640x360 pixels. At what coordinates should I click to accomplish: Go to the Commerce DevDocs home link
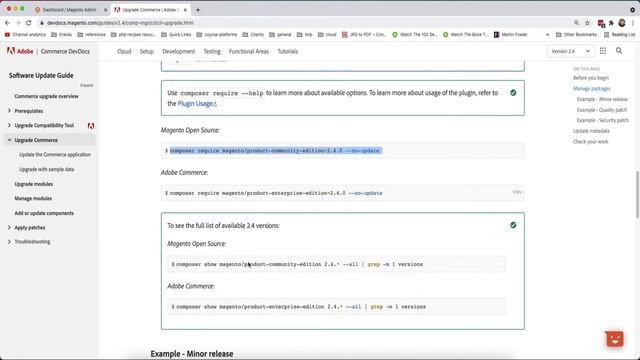(65, 51)
